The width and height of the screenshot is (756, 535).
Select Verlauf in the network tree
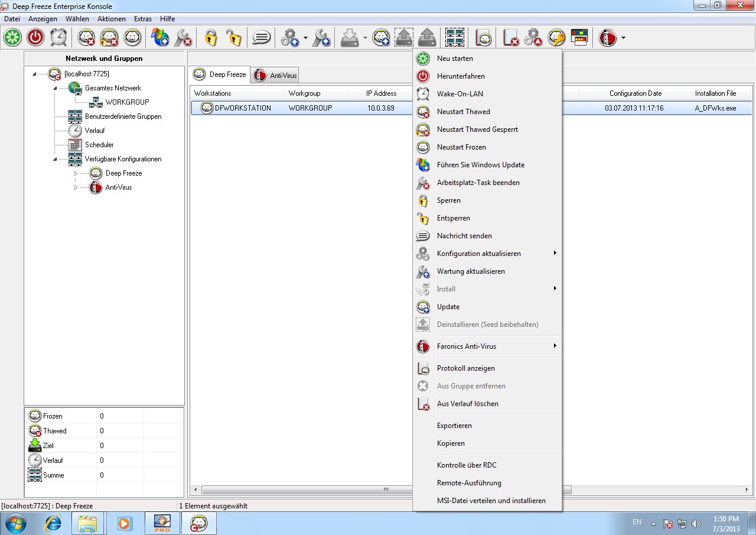(x=94, y=131)
